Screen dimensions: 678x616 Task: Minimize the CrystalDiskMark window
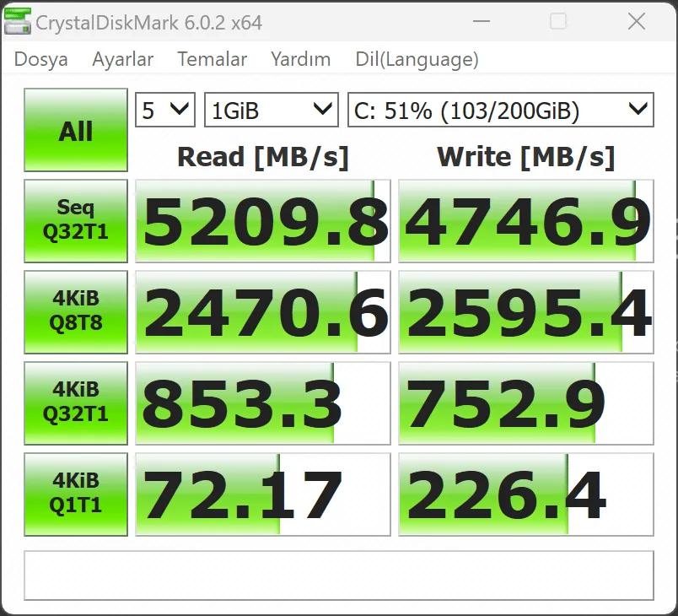pos(482,21)
